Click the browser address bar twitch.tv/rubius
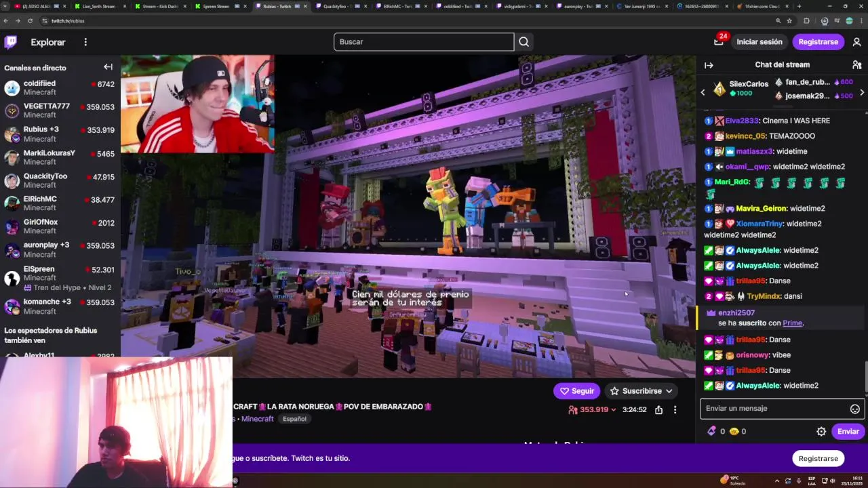The width and height of the screenshot is (868, 488). 68,21
